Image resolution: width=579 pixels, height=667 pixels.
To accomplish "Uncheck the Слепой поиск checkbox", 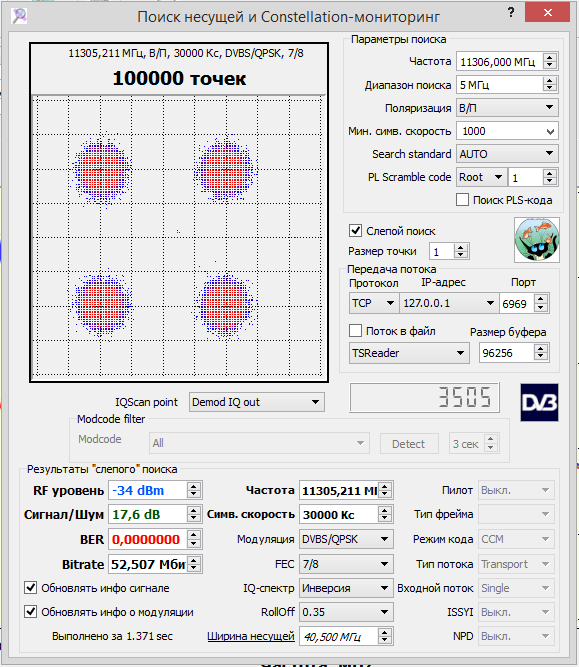I will click(x=355, y=231).
